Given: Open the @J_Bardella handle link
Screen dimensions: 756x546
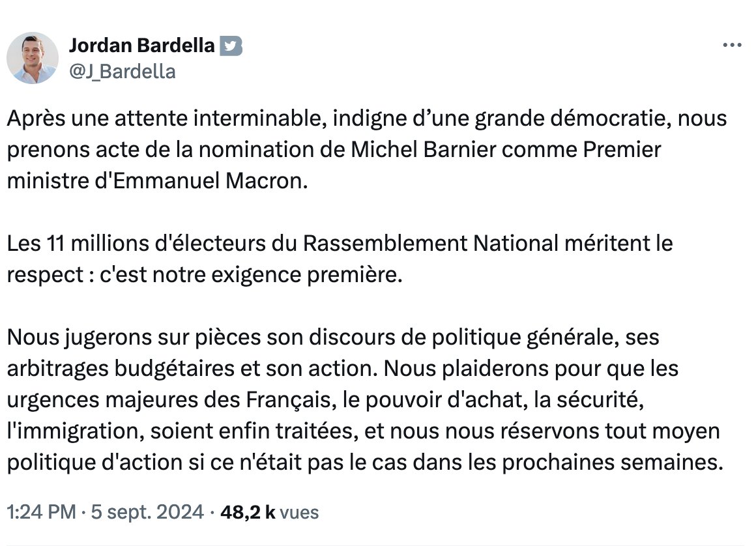Looking at the screenshot, I should pyautogui.click(x=123, y=71).
